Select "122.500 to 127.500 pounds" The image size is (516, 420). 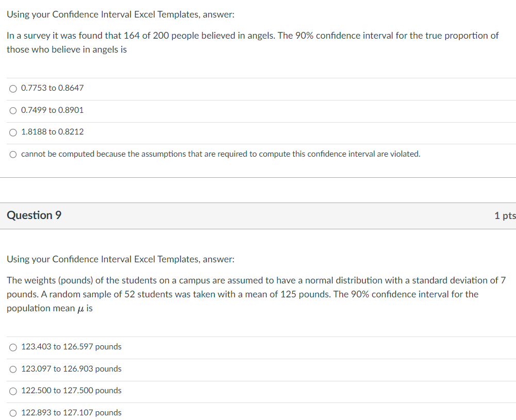[71, 391]
